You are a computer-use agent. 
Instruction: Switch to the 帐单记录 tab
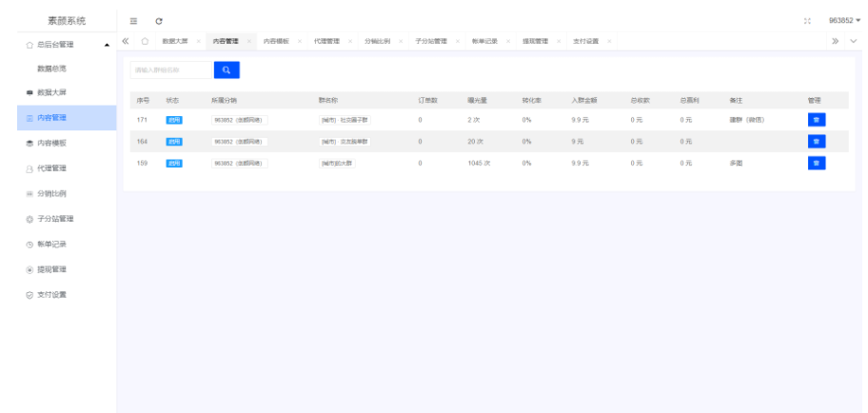484,41
